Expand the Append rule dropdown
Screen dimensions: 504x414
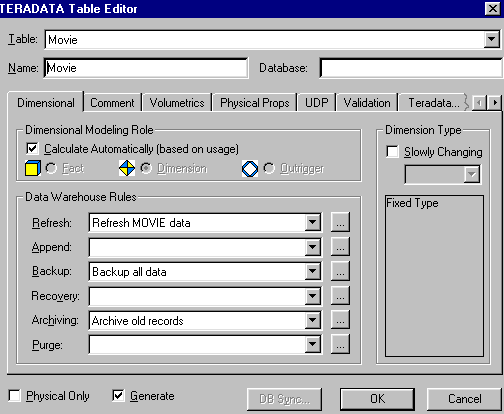(x=313, y=247)
